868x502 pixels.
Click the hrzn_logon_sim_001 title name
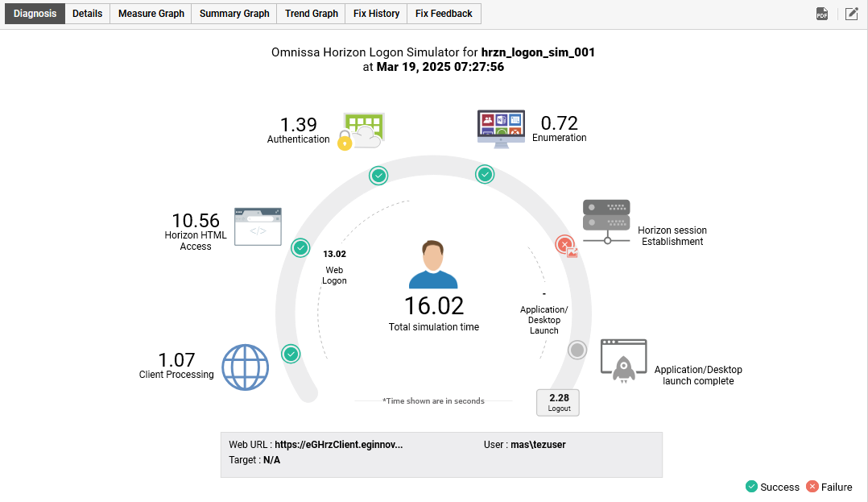pyautogui.click(x=538, y=52)
